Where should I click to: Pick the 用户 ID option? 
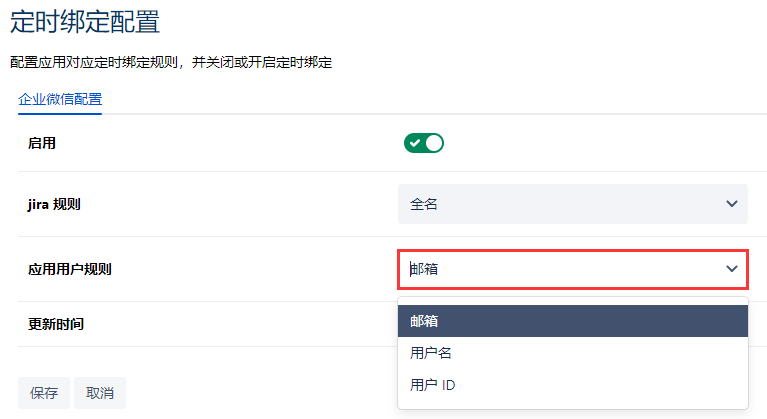(x=434, y=385)
